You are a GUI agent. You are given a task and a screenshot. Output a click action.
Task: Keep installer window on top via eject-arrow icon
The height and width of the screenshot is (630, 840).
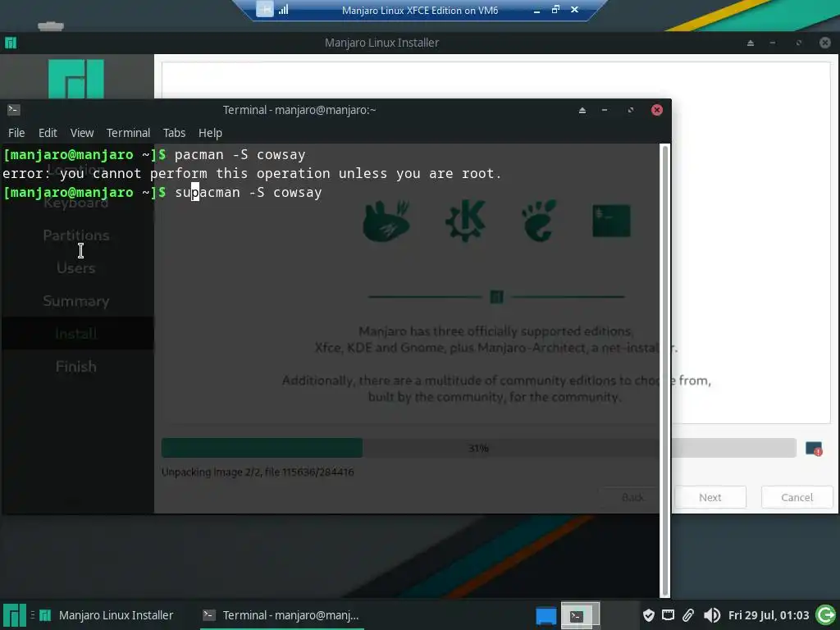pyautogui.click(x=751, y=43)
